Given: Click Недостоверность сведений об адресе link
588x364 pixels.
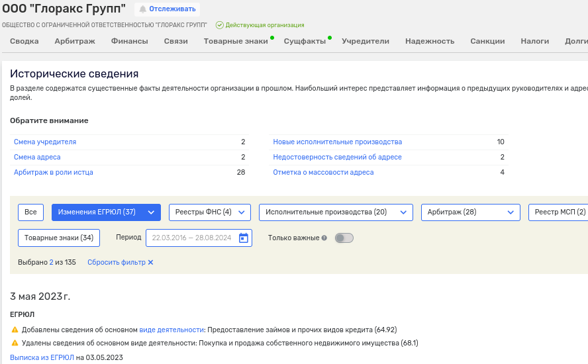Looking at the screenshot, I should 337,157.
